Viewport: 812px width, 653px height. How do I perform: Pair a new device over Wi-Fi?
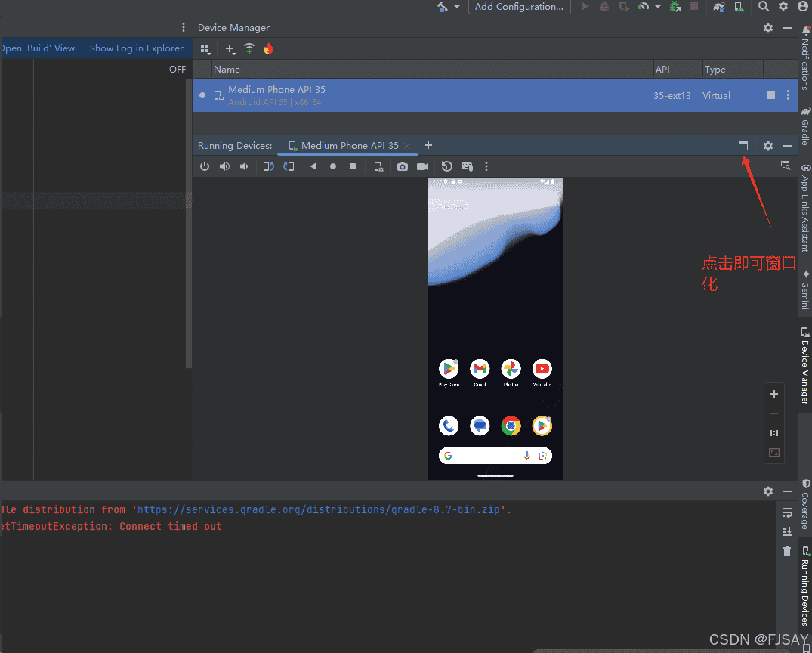(x=249, y=48)
